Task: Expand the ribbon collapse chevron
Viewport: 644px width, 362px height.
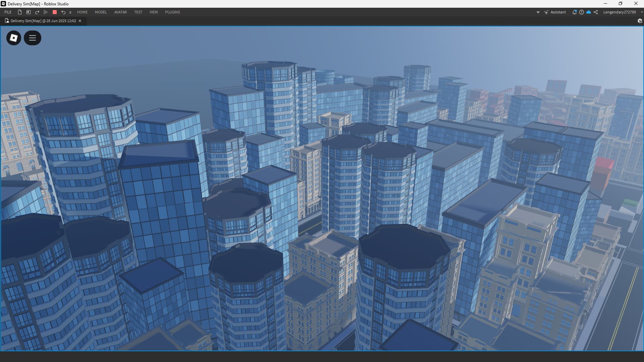Action: click(x=538, y=12)
